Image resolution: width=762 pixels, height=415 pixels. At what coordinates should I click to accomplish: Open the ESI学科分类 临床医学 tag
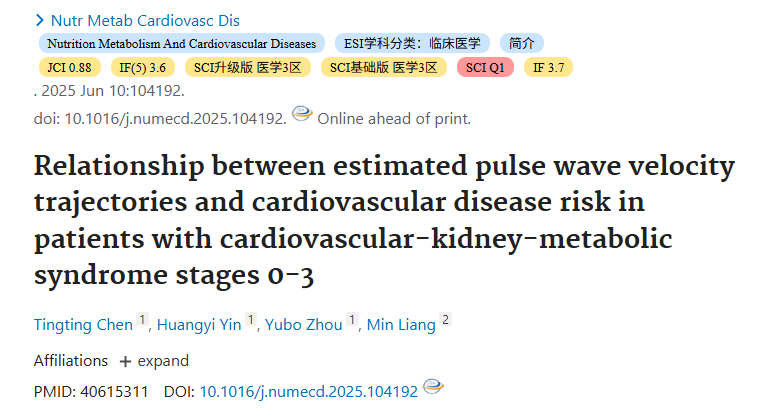[x=412, y=43]
